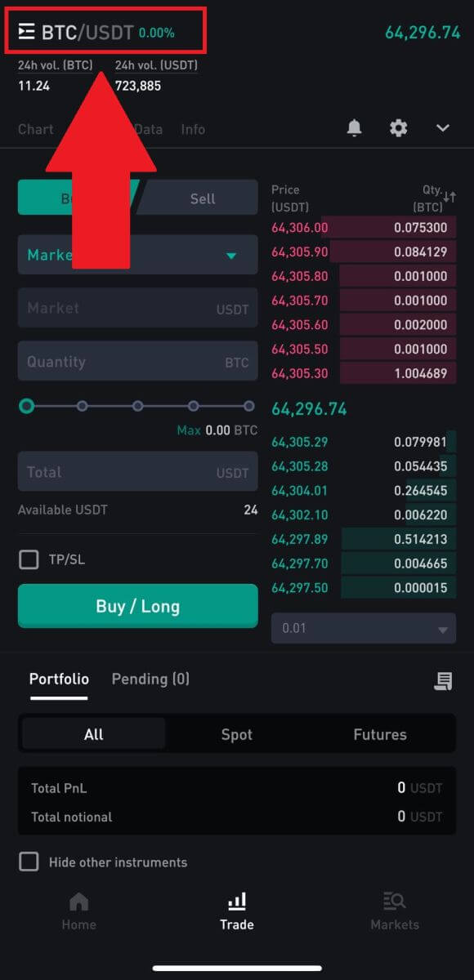
Task: Open the 24h vol. (USDT) link
Action: click(x=156, y=65)
